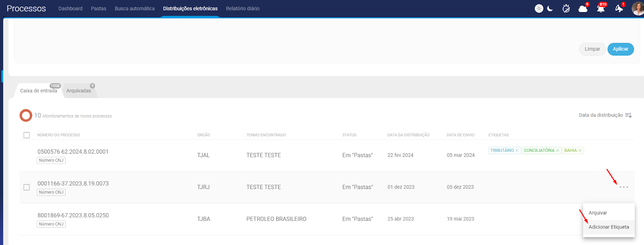The width and height of the screenshot is (644, 245).
Task: Click the Aplicar filter button
Action: [x=620, y=49]
